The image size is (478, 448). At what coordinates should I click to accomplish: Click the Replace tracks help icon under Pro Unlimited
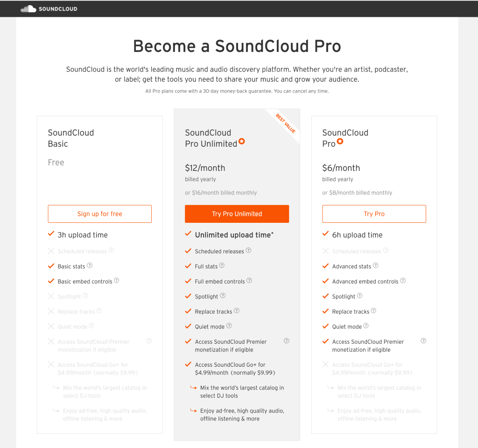click(x=237, y=311)
